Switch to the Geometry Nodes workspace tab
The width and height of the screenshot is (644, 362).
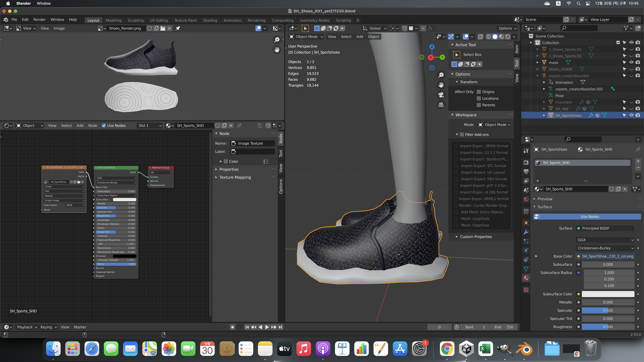point(315,20)
